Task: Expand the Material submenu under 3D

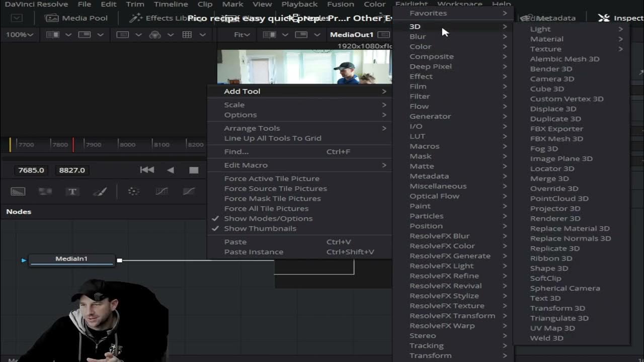Action: 572,39
